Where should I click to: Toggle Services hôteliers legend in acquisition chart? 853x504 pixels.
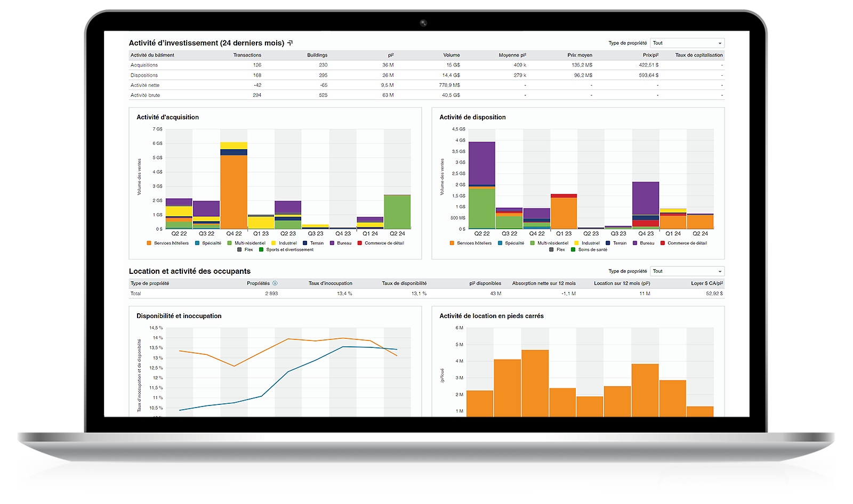coord(149,243)
